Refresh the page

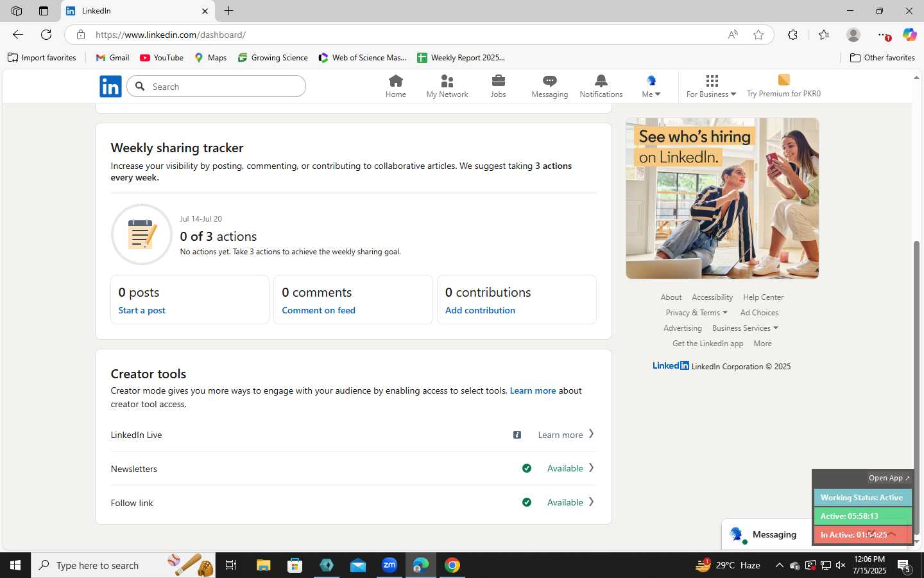click(46, 35)
